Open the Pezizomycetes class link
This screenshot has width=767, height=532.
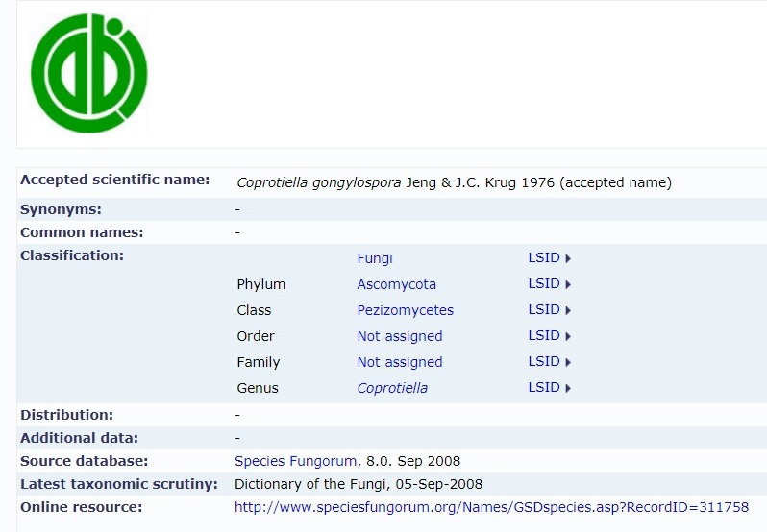(x=405, y=310)
